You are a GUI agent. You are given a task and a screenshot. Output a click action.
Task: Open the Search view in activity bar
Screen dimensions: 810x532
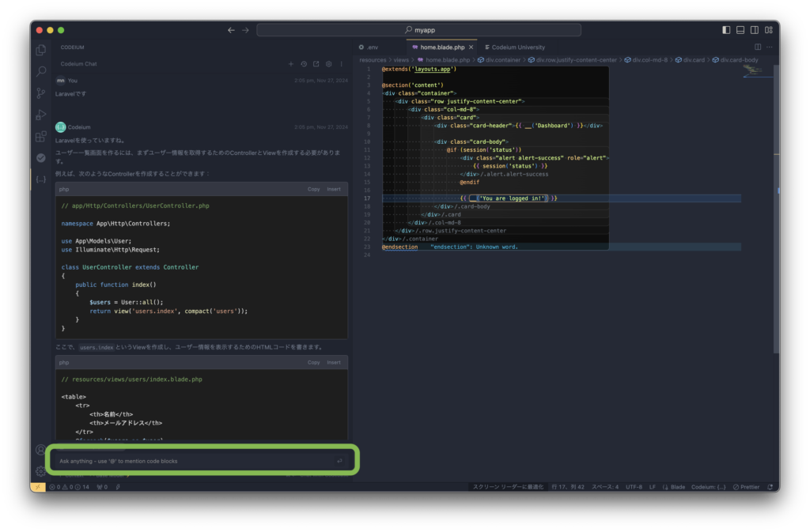[x=41, y=72]
